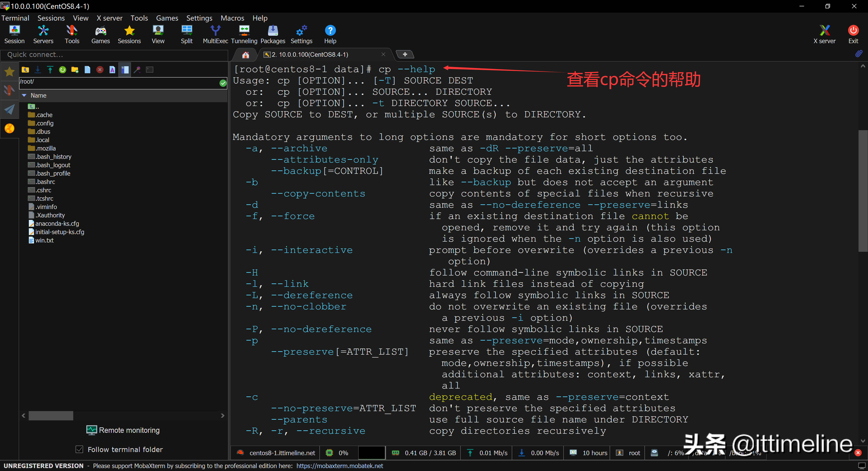
Task: Collapse the Name column sort arrow
Action: point(24,95)
